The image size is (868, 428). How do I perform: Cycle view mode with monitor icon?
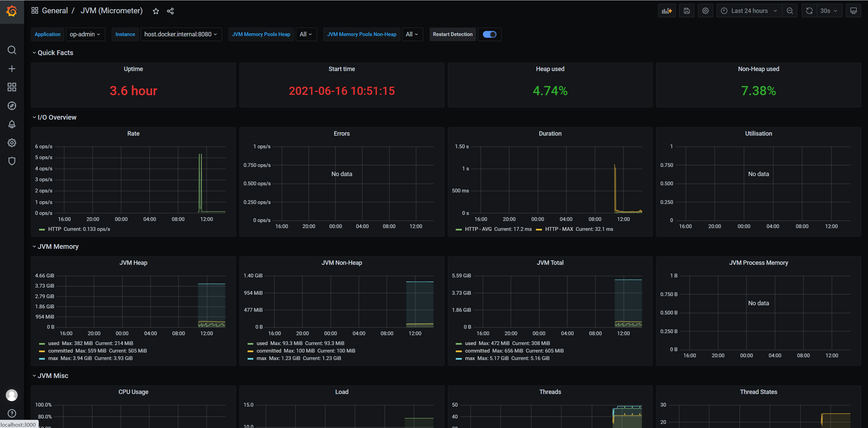tap(853, 11)
